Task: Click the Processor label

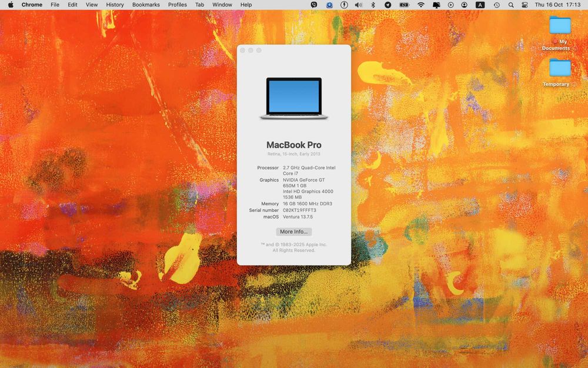Action: [x=268, y=168]
